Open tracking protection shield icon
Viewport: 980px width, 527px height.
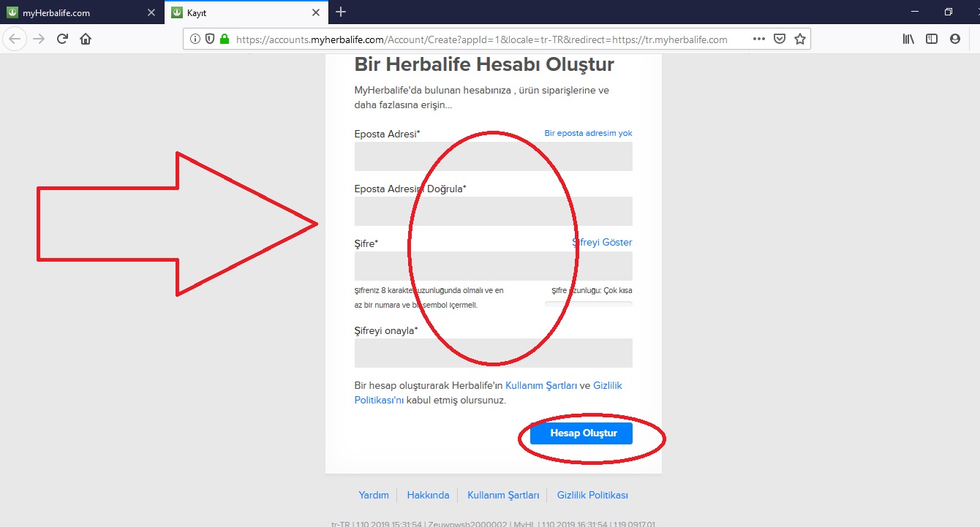[x=210, y=39]
